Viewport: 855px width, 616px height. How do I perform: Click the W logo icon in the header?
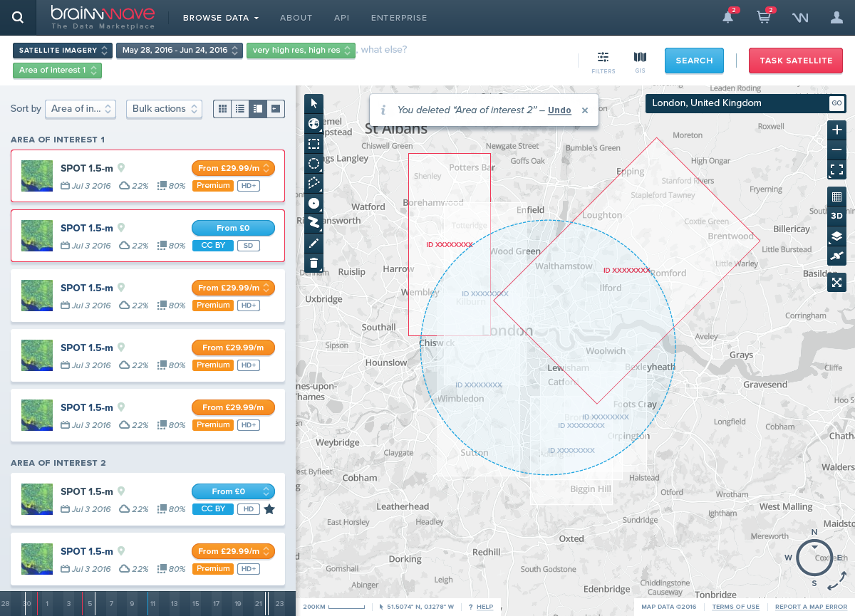800,18
